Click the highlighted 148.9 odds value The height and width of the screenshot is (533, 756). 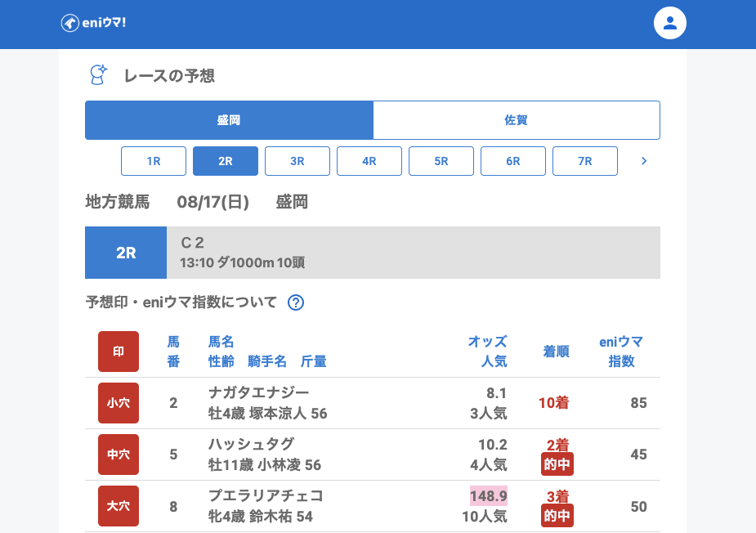(x=488, y=496)
